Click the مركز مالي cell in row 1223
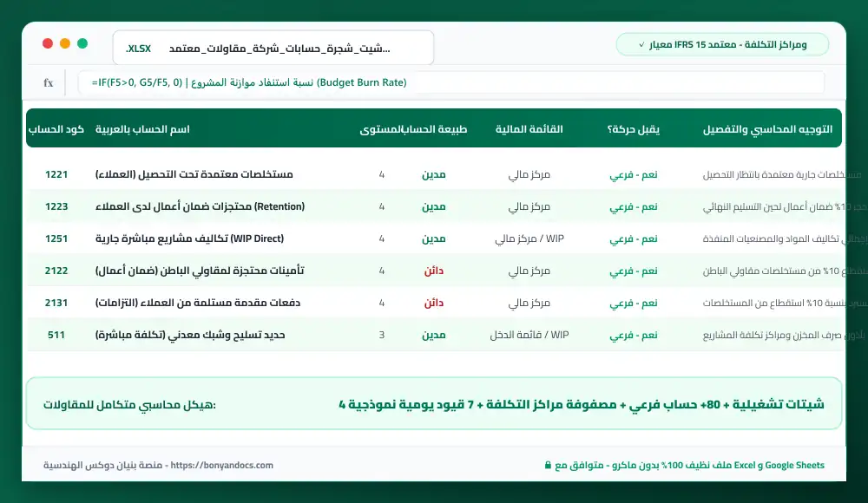 coord(529,207)
